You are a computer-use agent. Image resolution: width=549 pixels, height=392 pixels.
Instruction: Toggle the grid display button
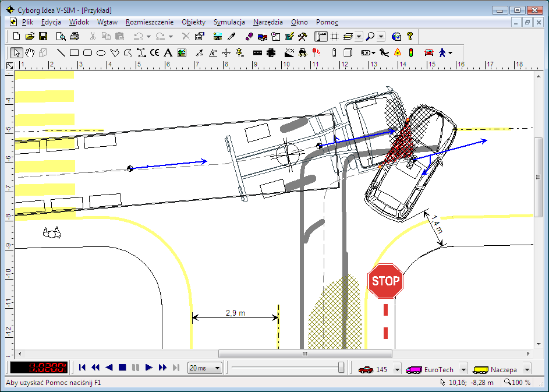(x=334, y=36)
